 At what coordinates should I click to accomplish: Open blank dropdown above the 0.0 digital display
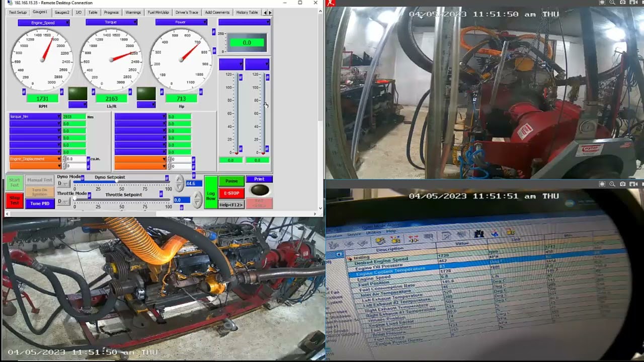point(244,22)
